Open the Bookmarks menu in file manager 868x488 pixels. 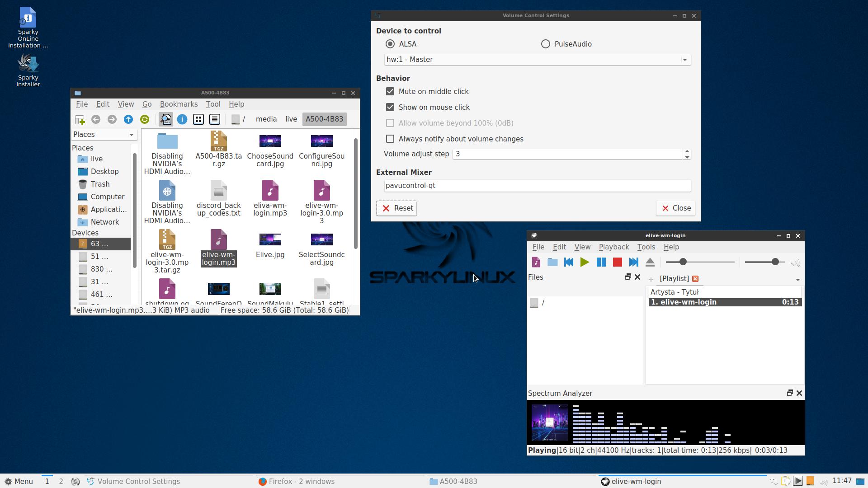coord(179,104)
